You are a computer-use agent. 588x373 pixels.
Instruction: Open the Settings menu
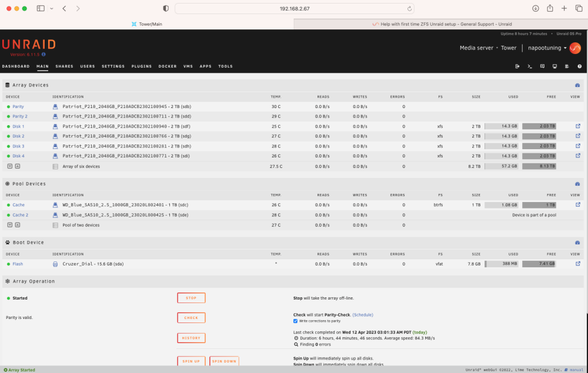pyautogui.click(x=113, y=66)
